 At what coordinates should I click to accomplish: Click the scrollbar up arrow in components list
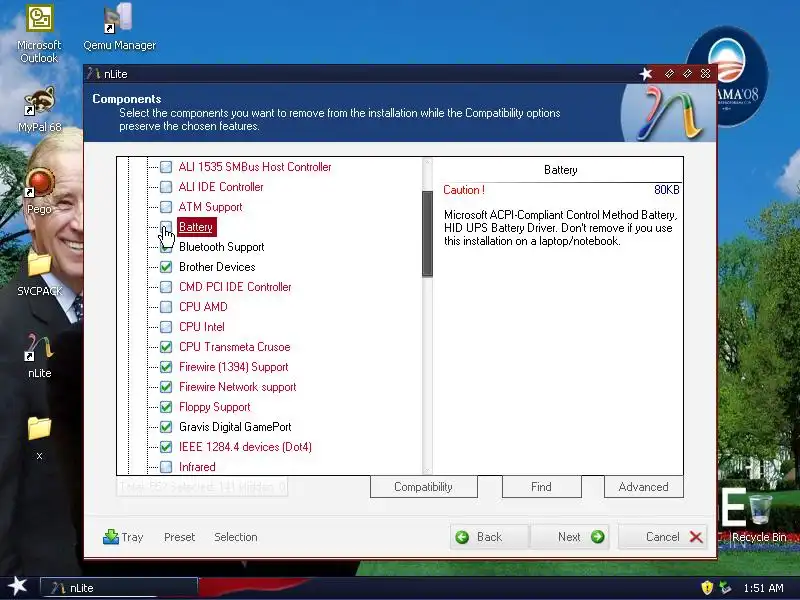428,163
